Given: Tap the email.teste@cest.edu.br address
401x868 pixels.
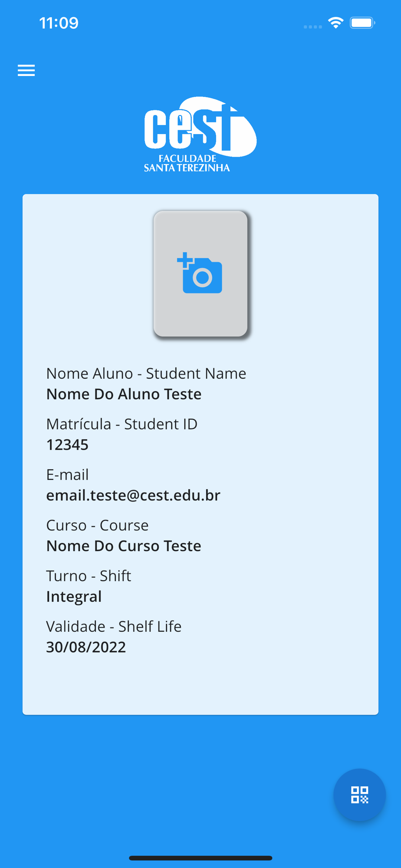Looking at the screenshot, I should pos(133,495).
